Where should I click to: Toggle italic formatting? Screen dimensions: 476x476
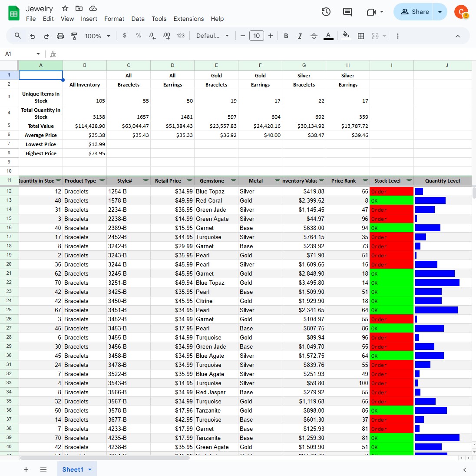click(x=300, y=36)
